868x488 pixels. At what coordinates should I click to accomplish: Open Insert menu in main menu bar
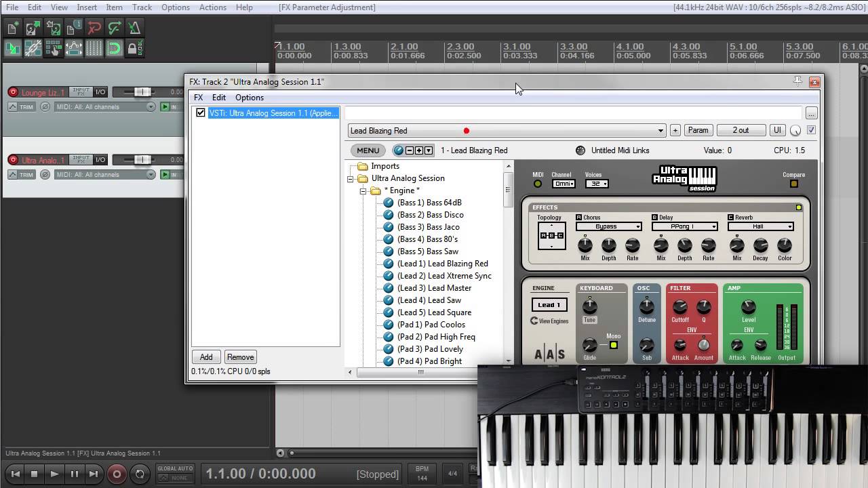(87, 7)
